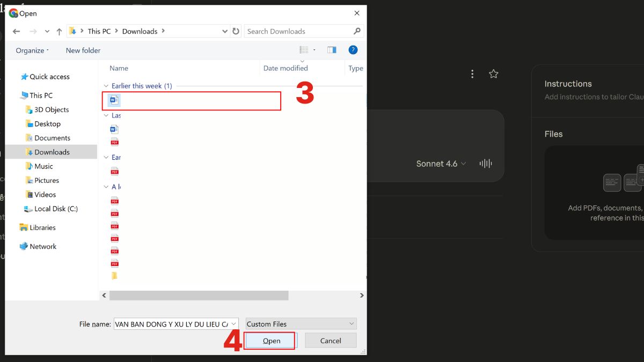Select Libraries in the navigation pane
This screenshot has height=362, width=644.
(x=42, y=227)
